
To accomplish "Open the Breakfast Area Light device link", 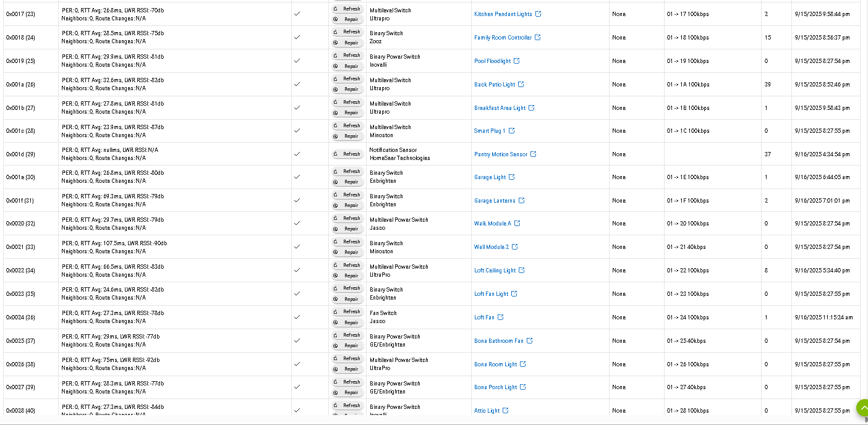I will point(500,108).
